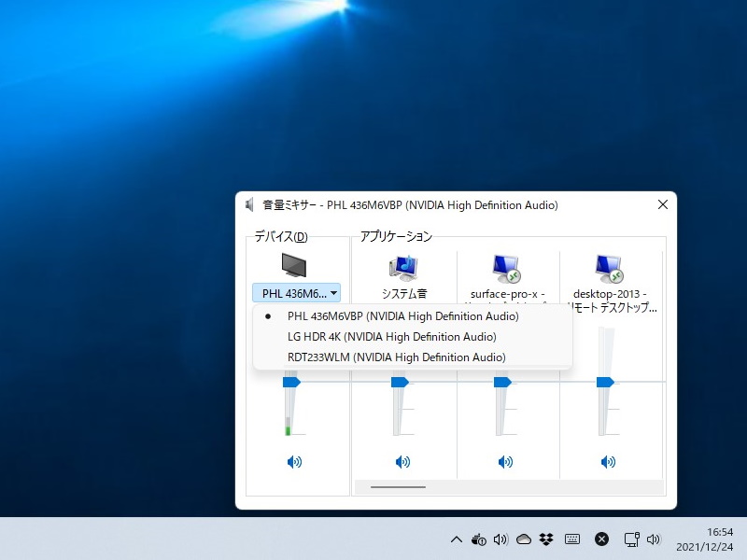Click the desktop-2013 remote desktop icon
747x560 pixels.
click(610, 269)
